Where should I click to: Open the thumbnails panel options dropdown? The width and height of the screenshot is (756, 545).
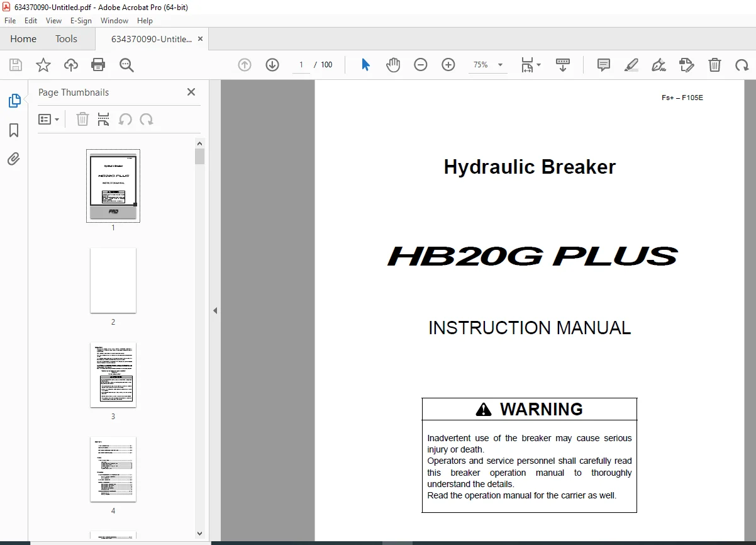pyautogui.click(x=49, y=119)
